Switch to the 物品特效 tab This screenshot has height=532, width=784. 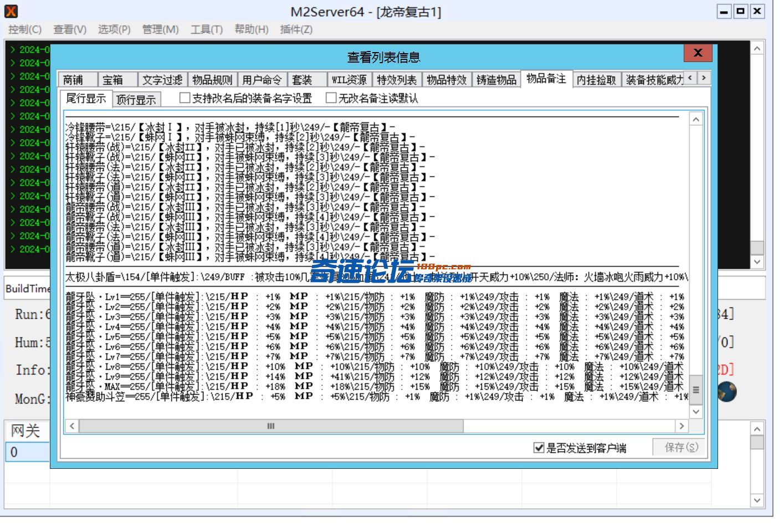[447, 80]
